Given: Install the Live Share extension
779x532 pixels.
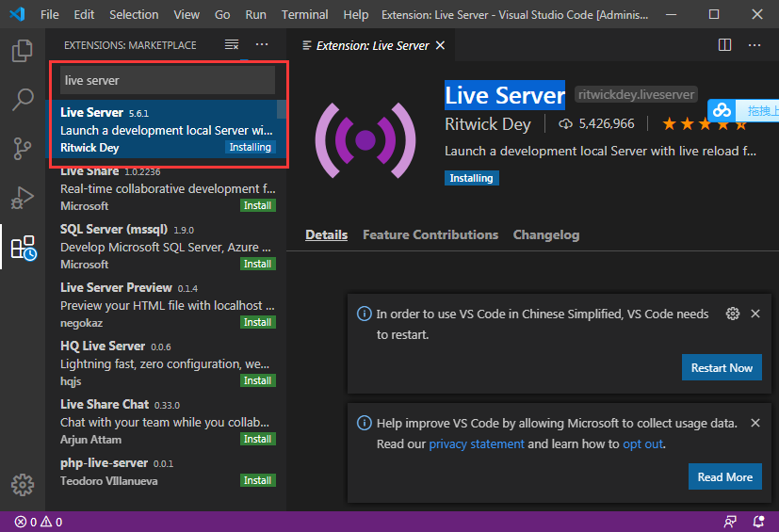Looking at the screenshot, I should tap(257, 205).
